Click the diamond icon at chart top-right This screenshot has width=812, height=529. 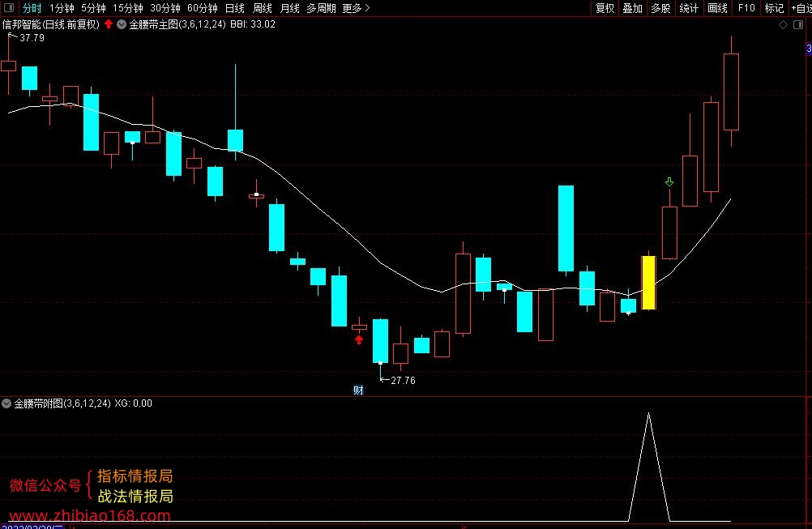pyautogui.click(x=783, y=25)
